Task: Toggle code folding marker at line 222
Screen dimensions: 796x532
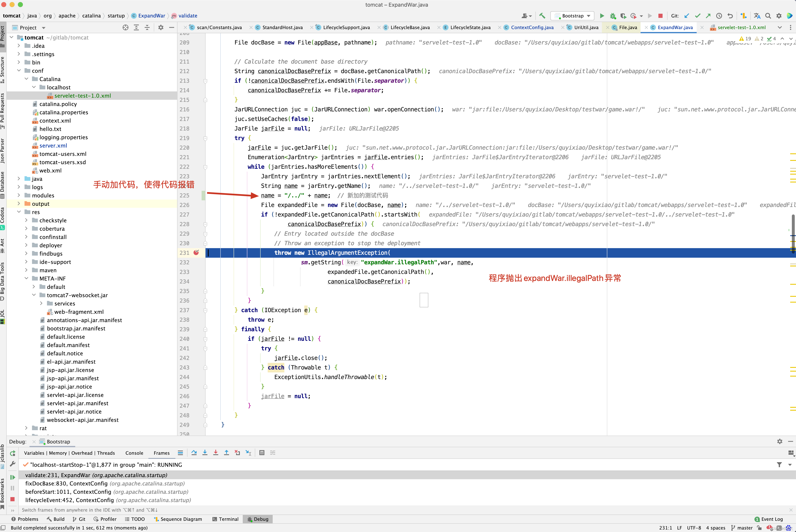Action: tap(205, 167)
